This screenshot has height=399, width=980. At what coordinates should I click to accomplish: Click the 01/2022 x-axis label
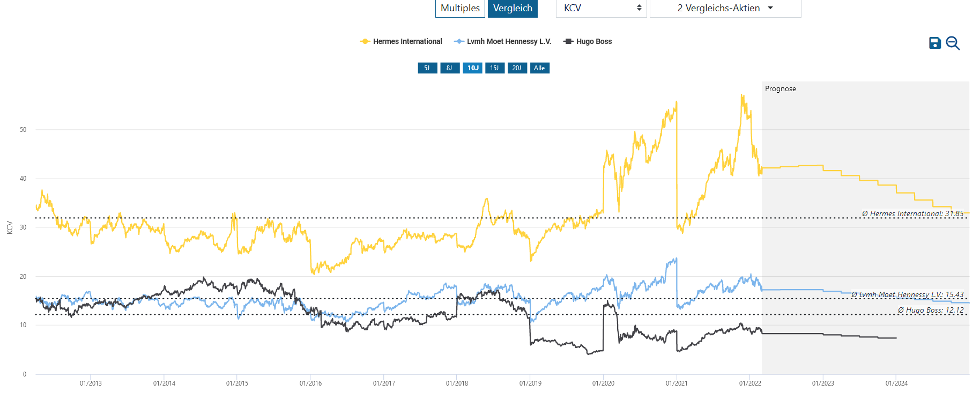[x=750, y=383]
